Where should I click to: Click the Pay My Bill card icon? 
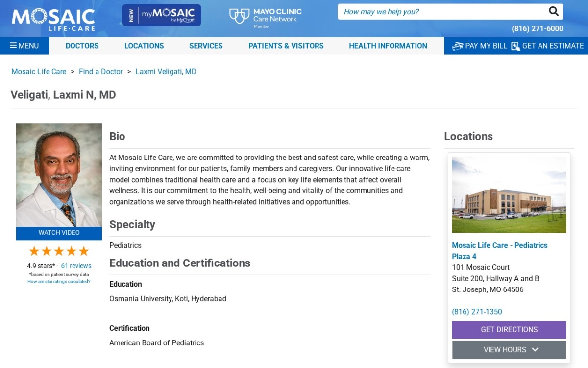pyautogui.click(x=457, y=46)
